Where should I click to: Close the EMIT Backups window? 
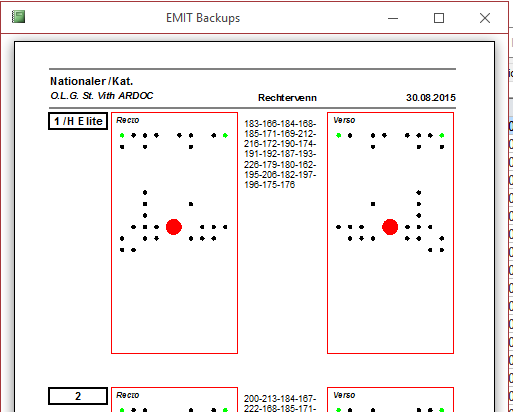485,18
